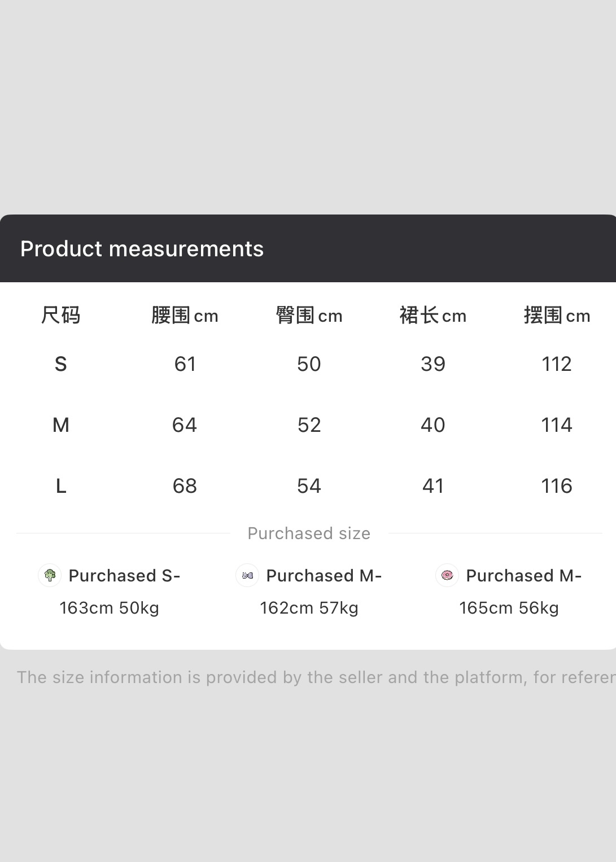Screen dimensions: 616x862
Task: Click the Product measurements header
Action: coord(142,248)
